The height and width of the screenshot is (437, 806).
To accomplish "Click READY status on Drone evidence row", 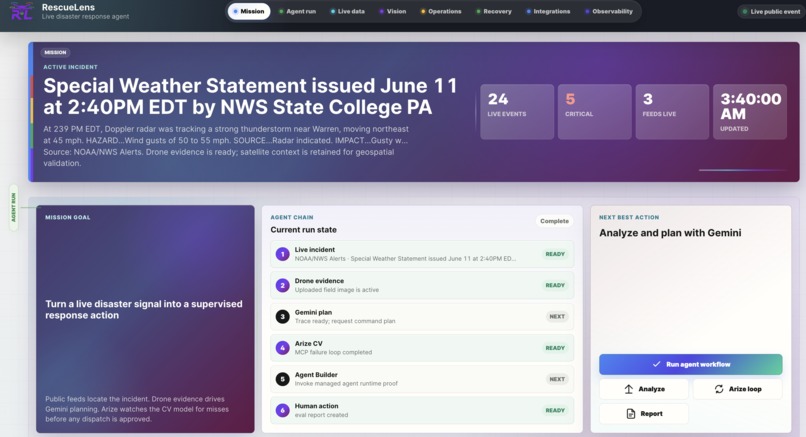I will click(x=555, y=285).
